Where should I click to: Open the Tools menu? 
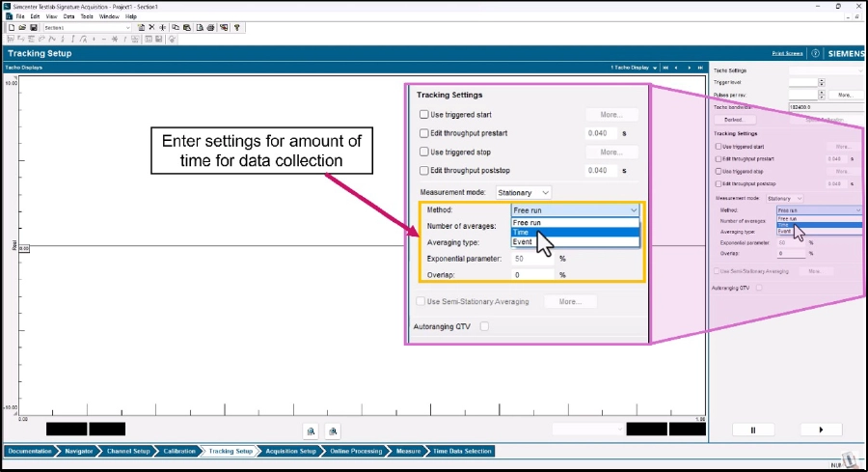(x=87, y=16)
